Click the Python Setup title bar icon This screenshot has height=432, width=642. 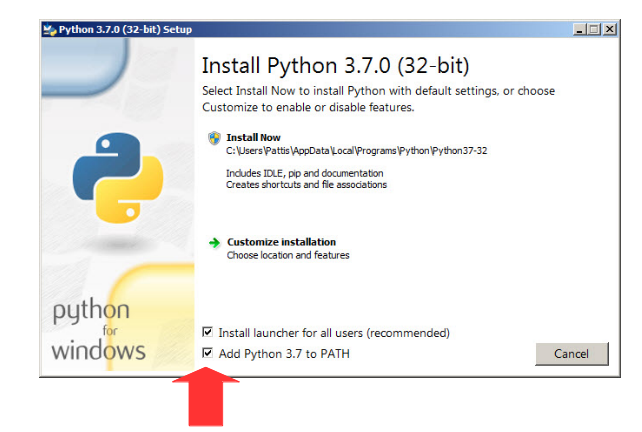tap(50, 29)
